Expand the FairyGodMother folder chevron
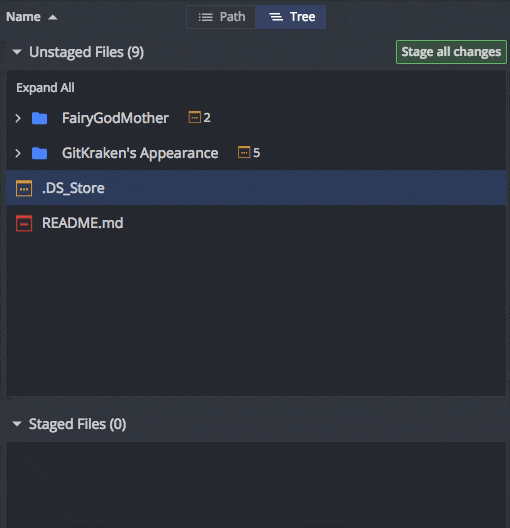Image resolution: width=510 pixels, height=528 pixels. pyautogui.click(x=18, y=118)
